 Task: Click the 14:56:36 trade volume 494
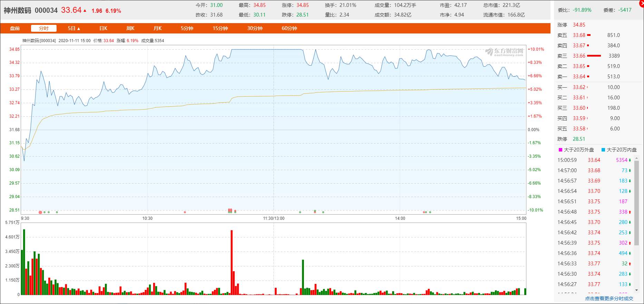[x=623, y=253]
